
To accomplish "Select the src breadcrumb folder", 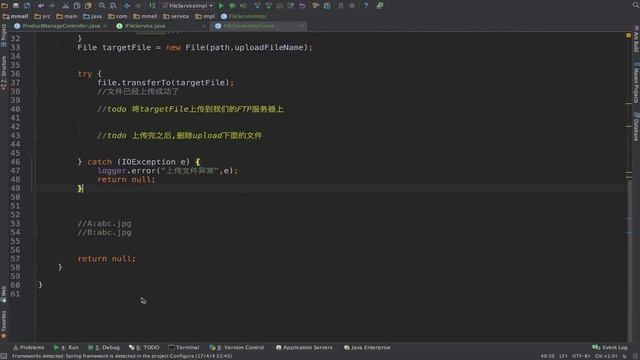I will pos(42,16).
